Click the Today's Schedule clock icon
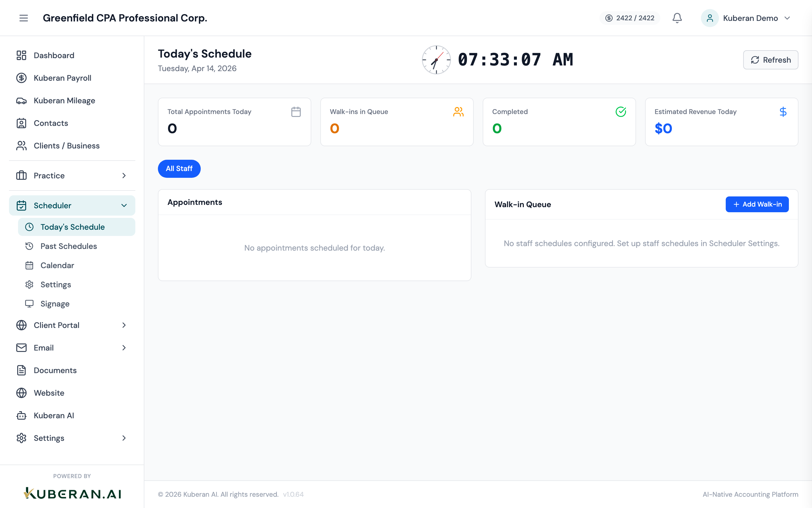The height and width of the screenshot is (508, 812). click(29, 227)
